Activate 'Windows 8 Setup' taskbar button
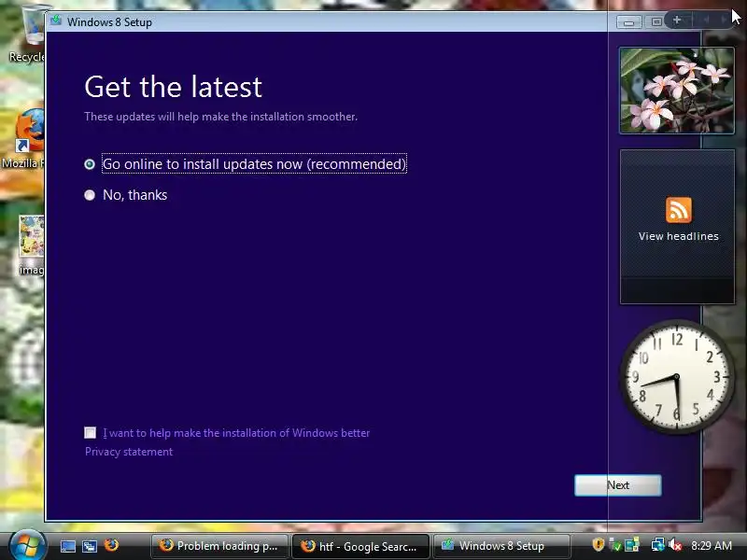The height and width of the screenshot is (560, 747). tap(501, 546)
